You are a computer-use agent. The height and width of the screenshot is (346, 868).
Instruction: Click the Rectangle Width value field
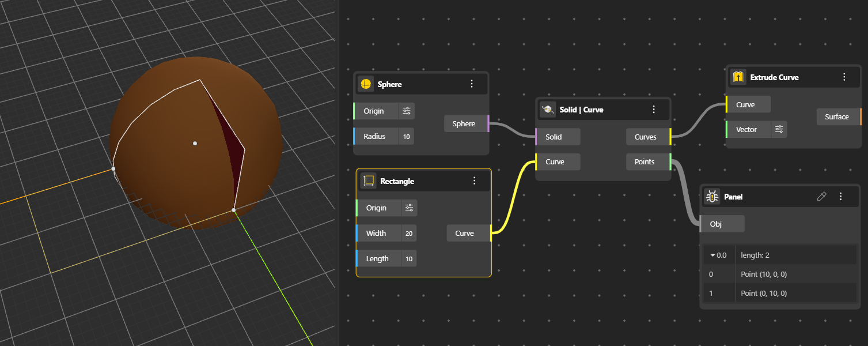pos(408,234)
